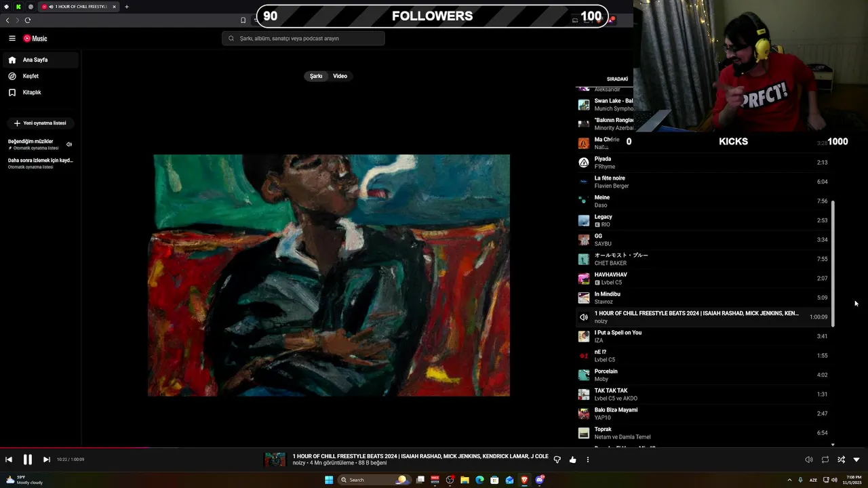Bookmark this page in the address bar
This screenshot has width=868, height=488.
(x=243, y=20)
